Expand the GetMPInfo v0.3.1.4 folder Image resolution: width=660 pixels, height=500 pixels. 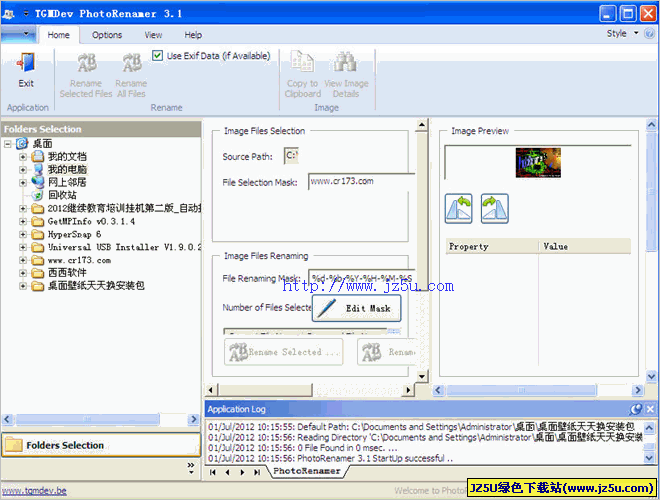(x=23, y=221)
